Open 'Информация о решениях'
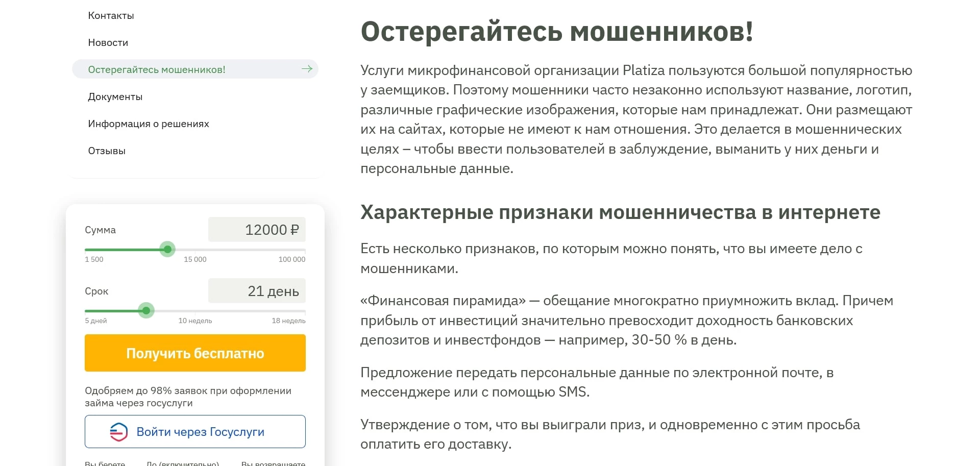Screen dimensions: 980x466 coord(149,124)
